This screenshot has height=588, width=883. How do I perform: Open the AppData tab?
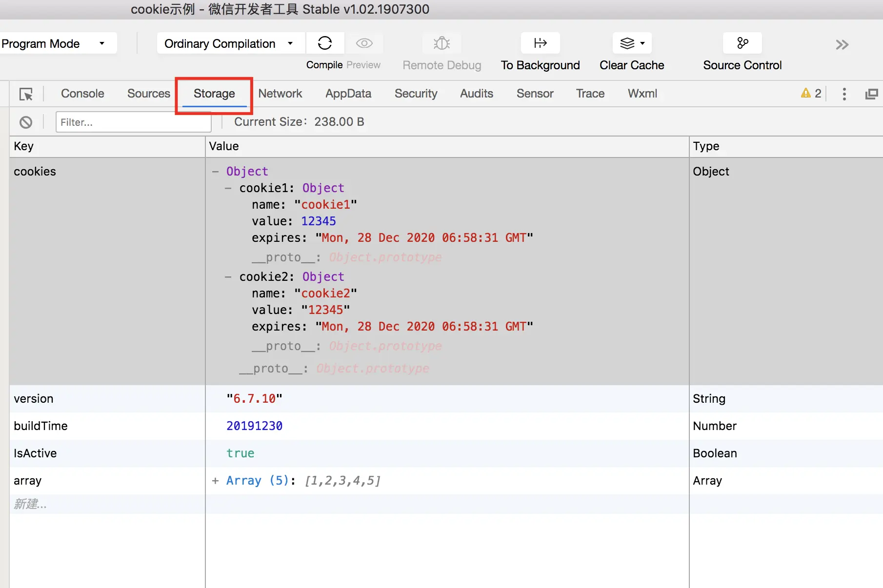[348, 94]
